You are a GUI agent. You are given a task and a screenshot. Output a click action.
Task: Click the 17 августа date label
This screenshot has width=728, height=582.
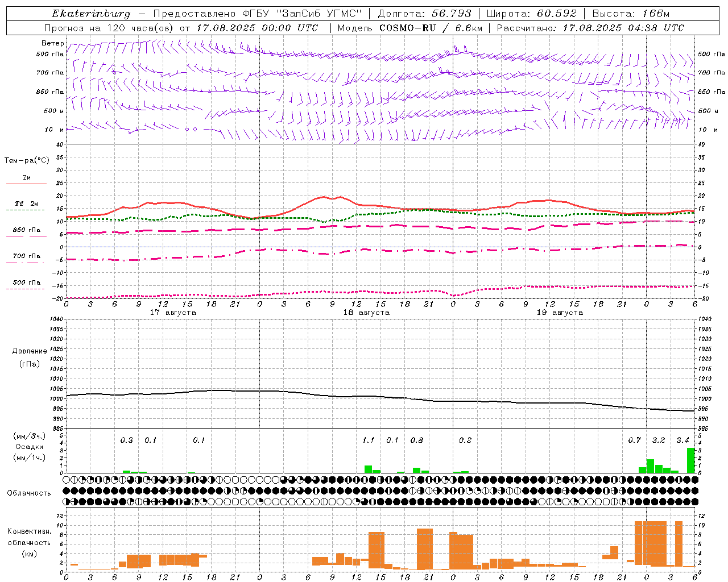[x=173, y=313]
